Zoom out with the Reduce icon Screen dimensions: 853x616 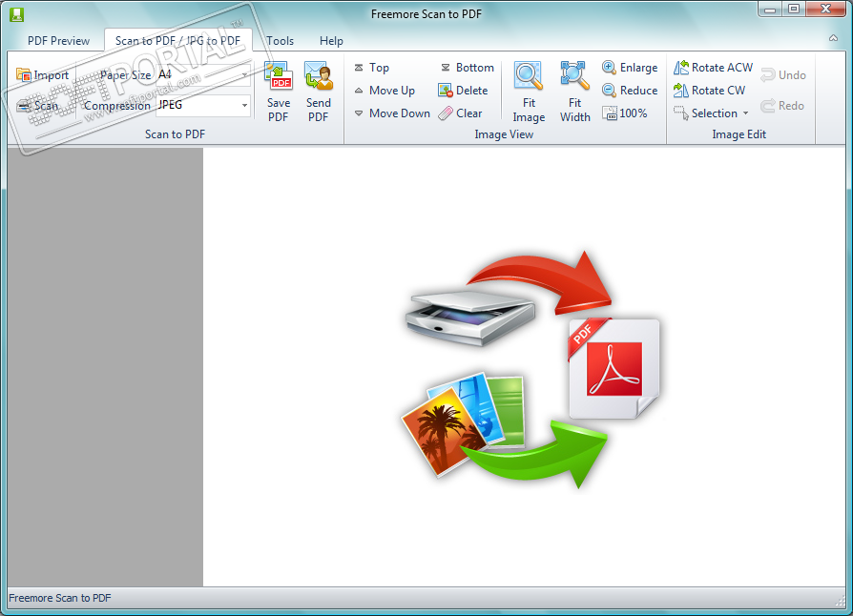[x=609, y=91]
